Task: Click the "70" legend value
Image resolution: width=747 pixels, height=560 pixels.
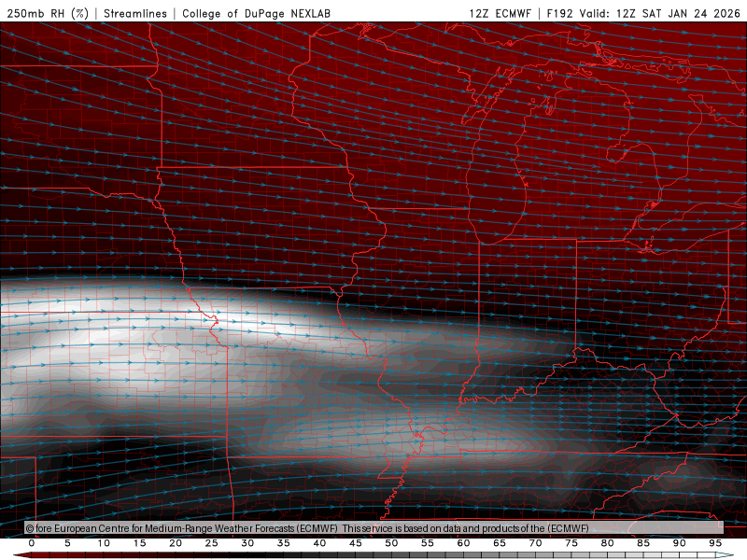Action: (x=535, y=543)
